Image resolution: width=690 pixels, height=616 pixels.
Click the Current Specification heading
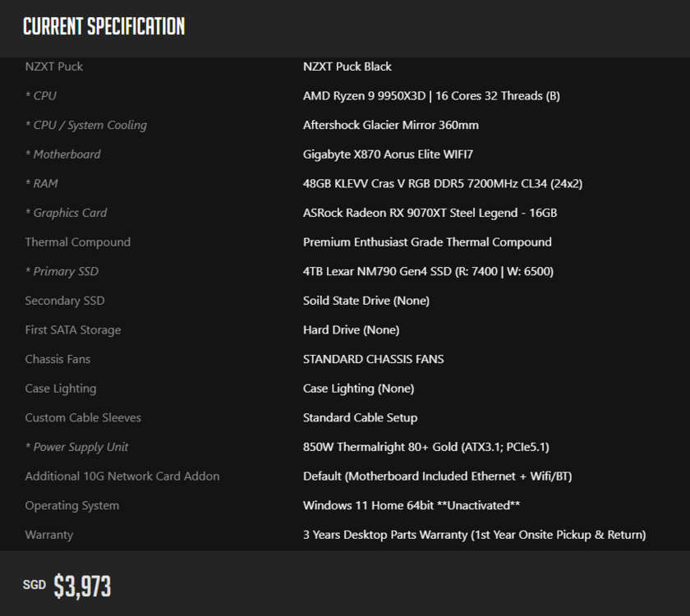pos(103,26)
